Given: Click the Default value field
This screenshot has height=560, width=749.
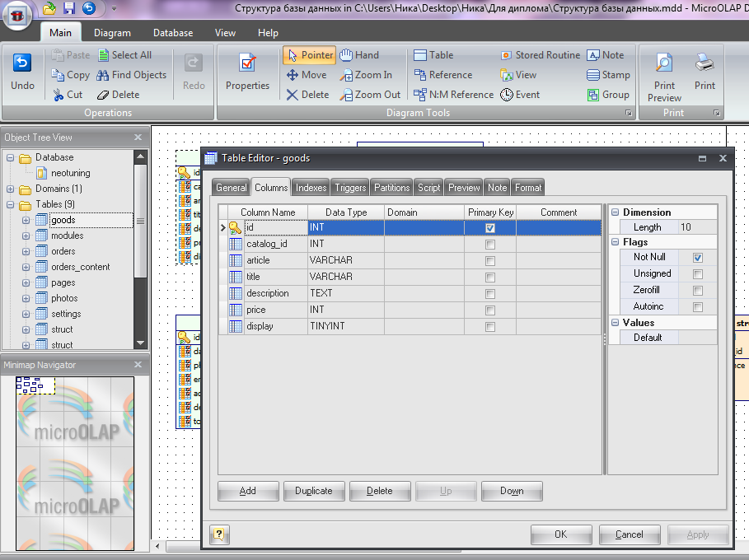Looking at the screenshot, I should pyautogui.click(x=697, y=338).
